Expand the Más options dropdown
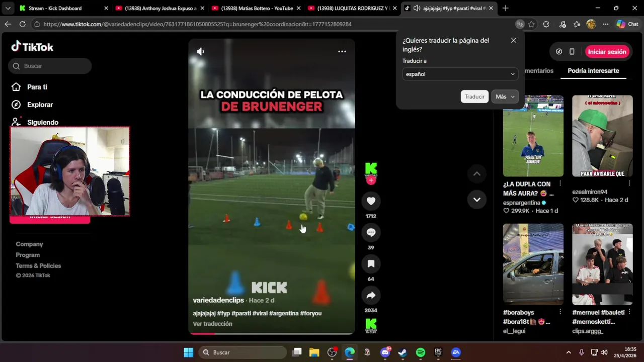 pos(505,97)
